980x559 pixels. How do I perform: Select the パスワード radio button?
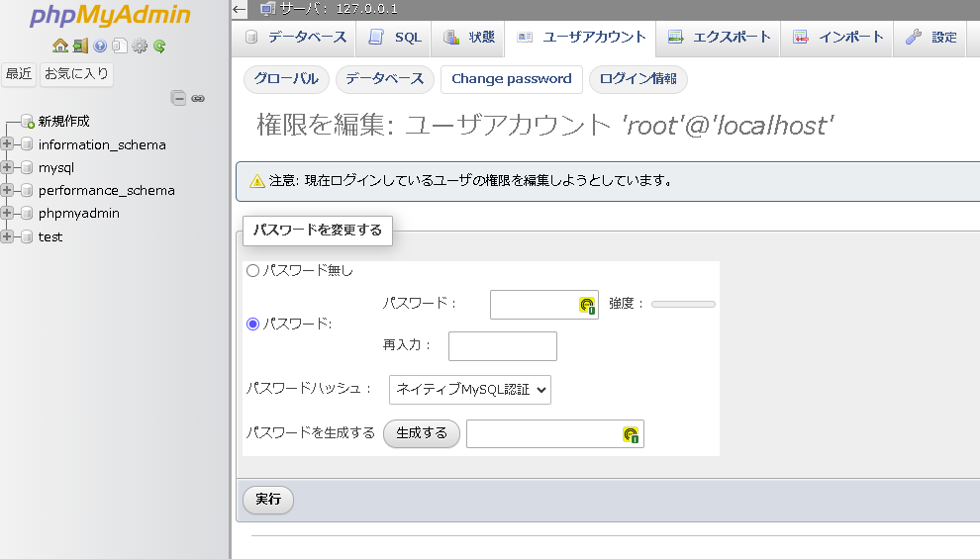252,324
